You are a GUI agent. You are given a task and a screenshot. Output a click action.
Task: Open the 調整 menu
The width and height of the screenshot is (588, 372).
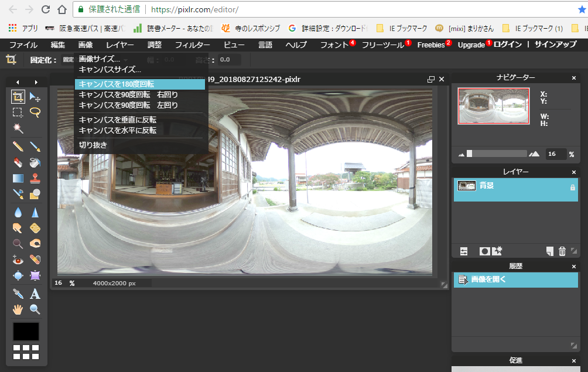pos(155,45)
